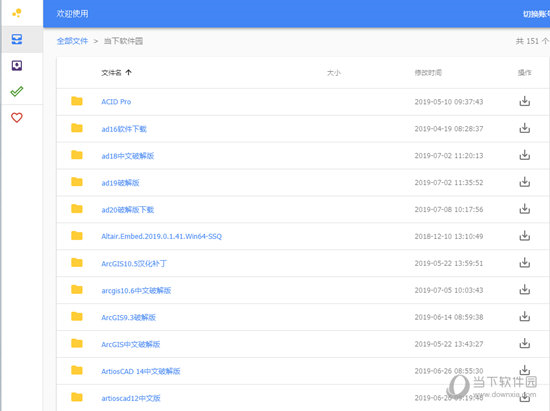This screenshot has height=411, width=550.
Task: Open the ad20破解版下载 folder link
Action: tap(128, 210)
